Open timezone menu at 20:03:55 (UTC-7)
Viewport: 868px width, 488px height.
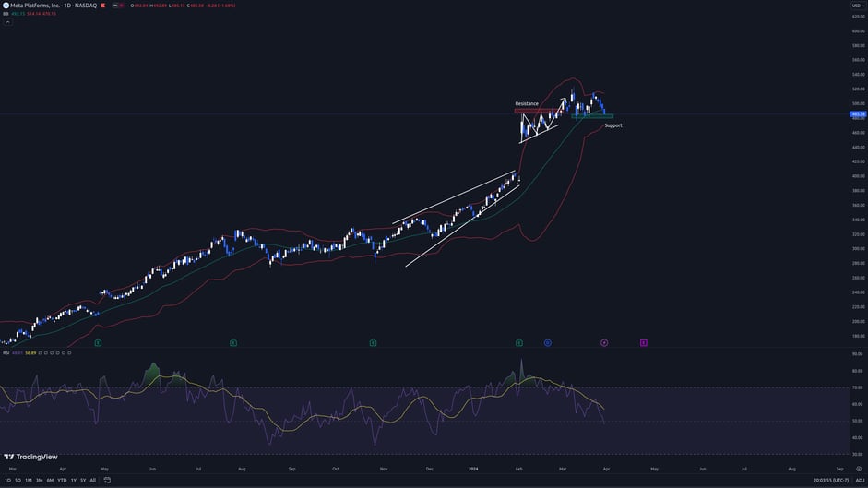[x=830, y=481]
